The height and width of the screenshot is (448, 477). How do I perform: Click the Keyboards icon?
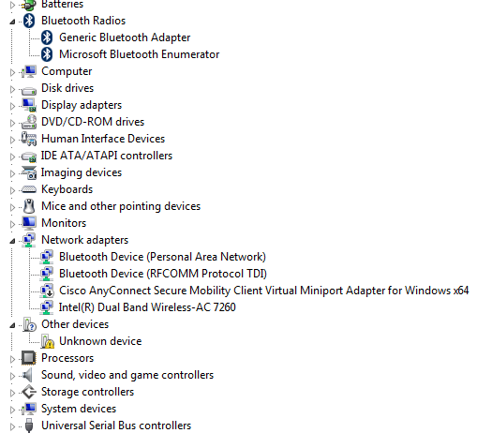[x=29, y=189]
